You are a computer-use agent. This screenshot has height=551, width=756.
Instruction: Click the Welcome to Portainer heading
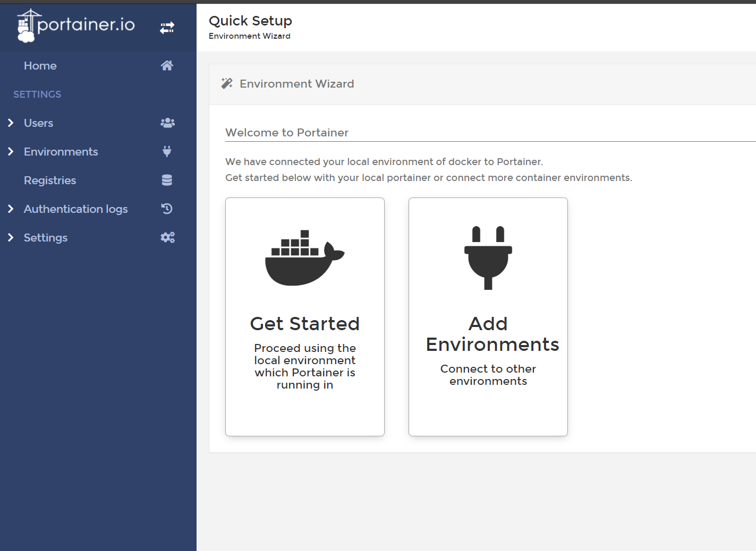pos(287,133)
